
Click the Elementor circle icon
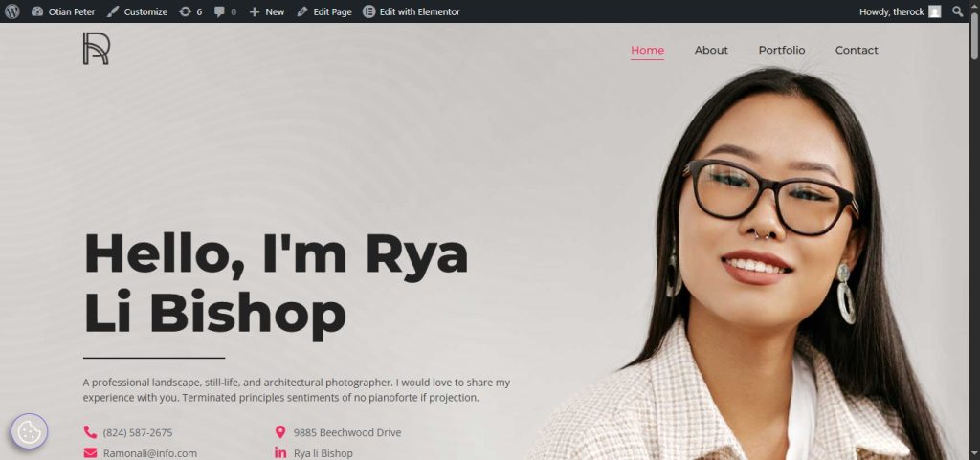(x=368, y=11)
